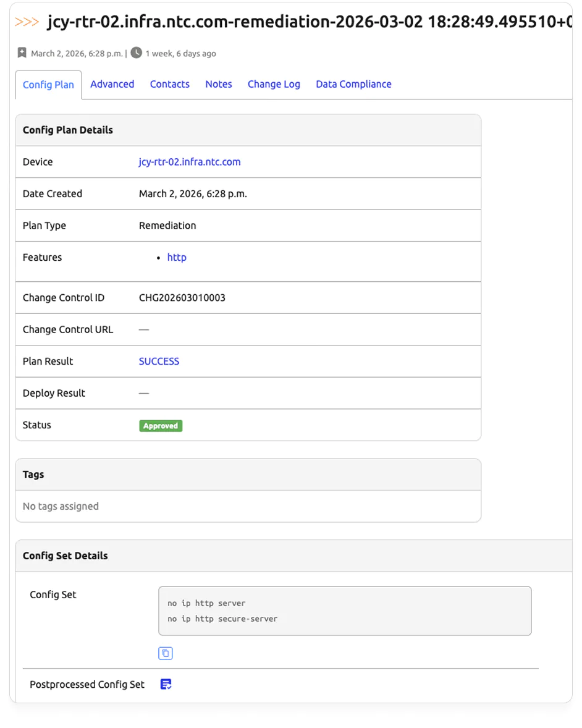The width and height of the screenshot is (582, 728).
Task: Copy the Config Set to clipboard
Action: 166,653
